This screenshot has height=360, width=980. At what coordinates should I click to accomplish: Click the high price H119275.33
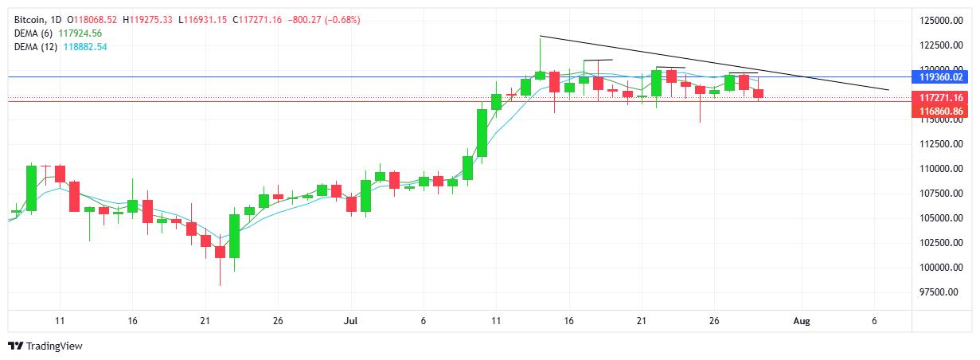point(148,19)
